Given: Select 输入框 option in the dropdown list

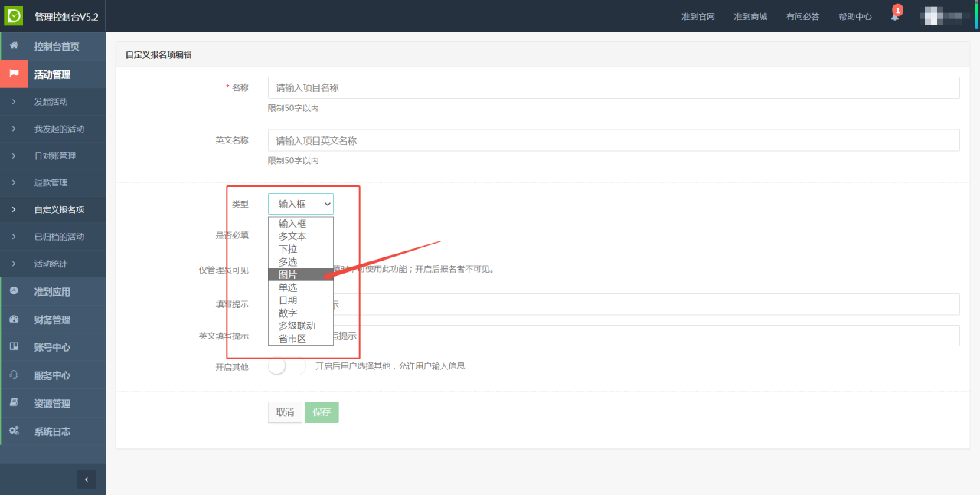Looking at the screenshot, I should click(301, 224).
